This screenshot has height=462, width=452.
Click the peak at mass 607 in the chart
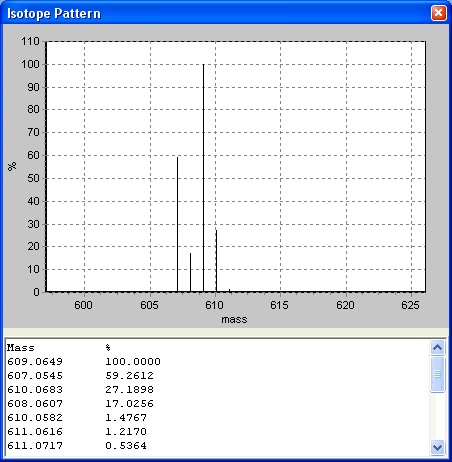coord(177,225)
